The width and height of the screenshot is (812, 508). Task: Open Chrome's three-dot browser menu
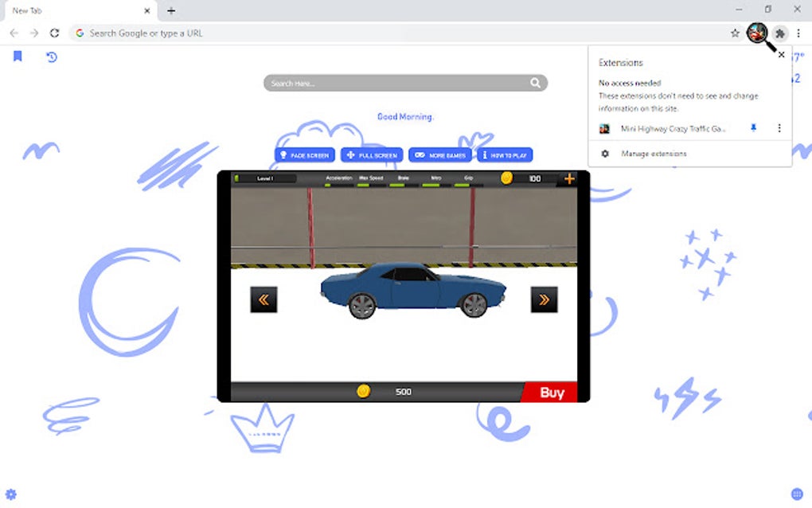point(798,33)
